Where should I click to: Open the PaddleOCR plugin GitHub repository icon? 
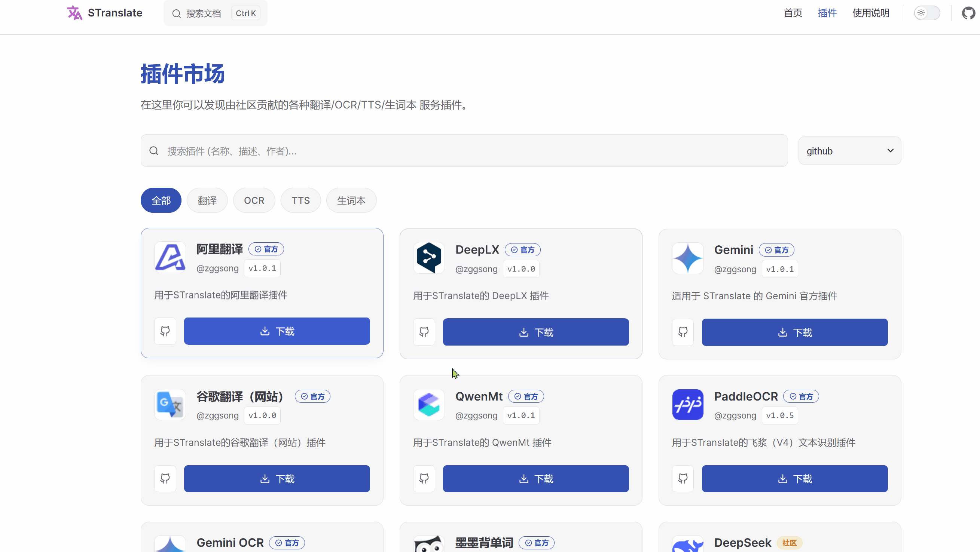[x=683, y=479]
